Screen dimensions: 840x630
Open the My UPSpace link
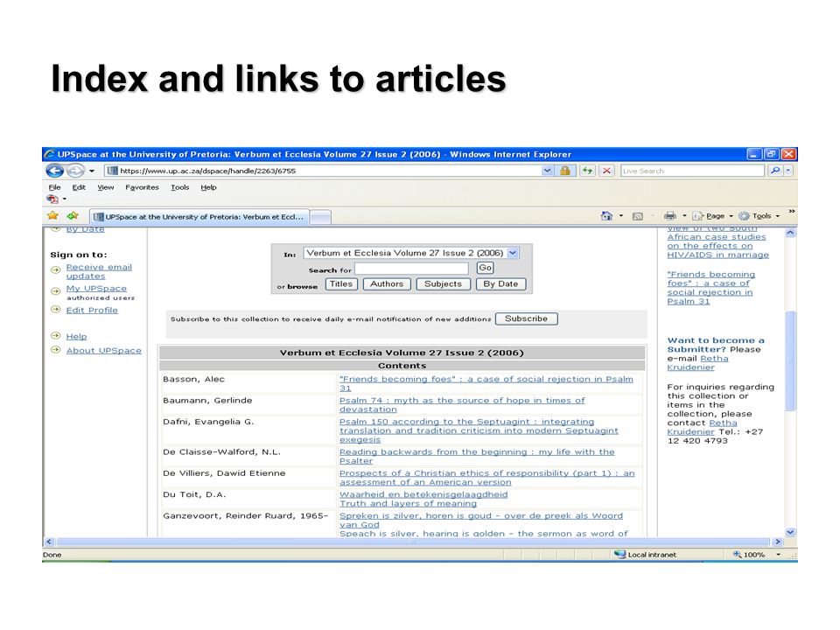tap(96, 288)
